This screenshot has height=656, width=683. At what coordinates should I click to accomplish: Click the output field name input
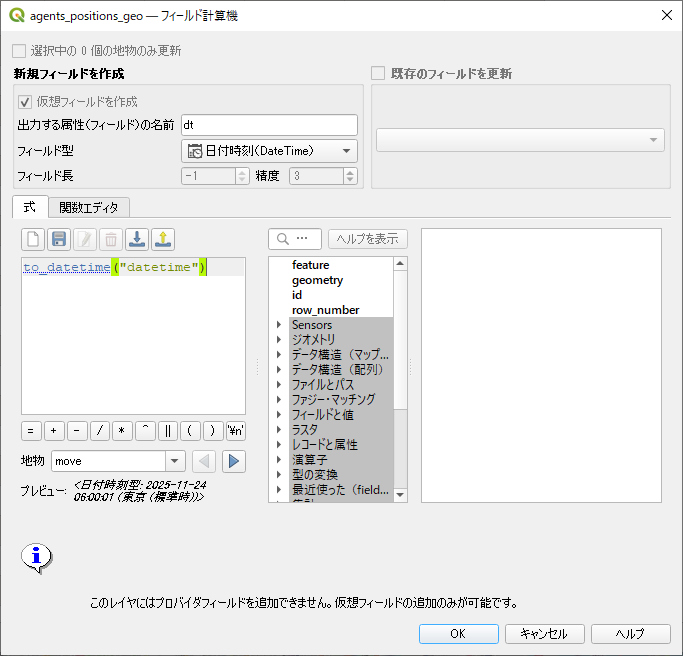(x=268, y=125)
